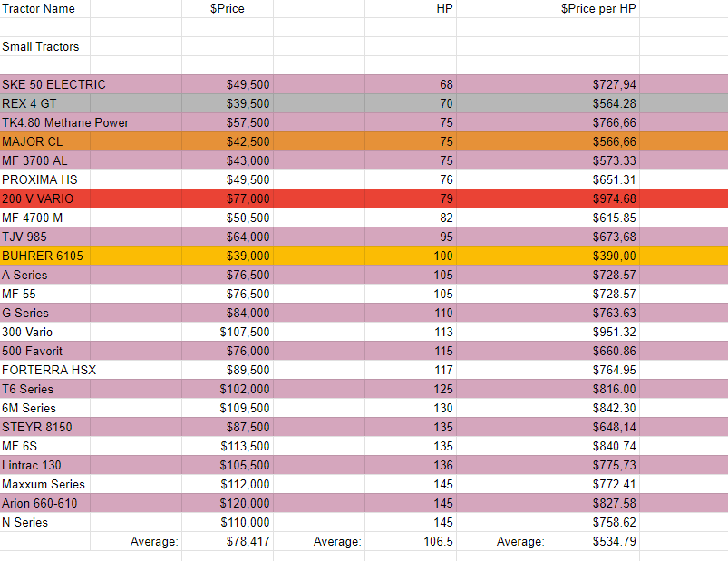Select 'TK4.80 Methane Power' cell

[65, 122]
